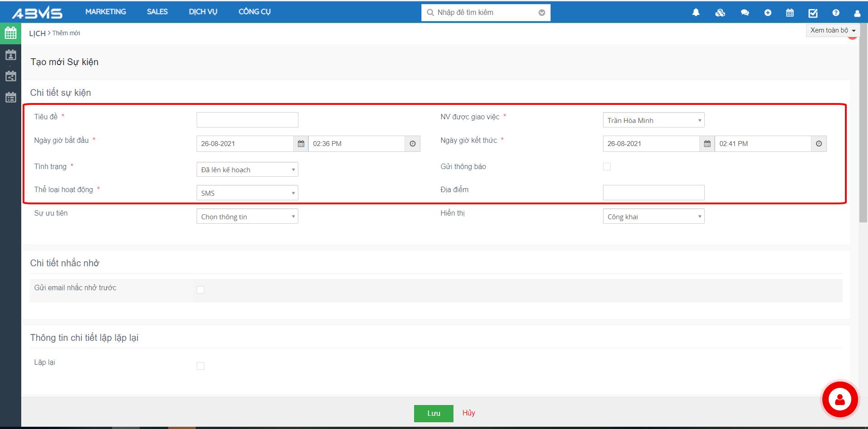868x429 pixels.
Task: Expand the Thể loại hoạt động dropdown
Action: coord(247,193)
